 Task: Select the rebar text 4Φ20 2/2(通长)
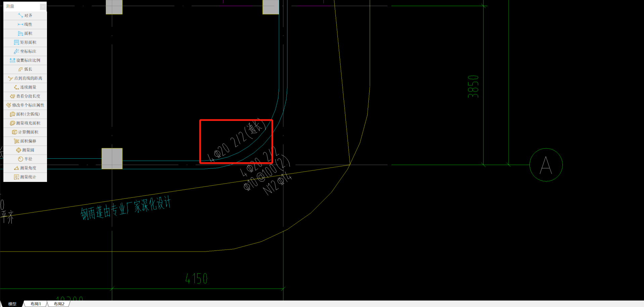236,140
